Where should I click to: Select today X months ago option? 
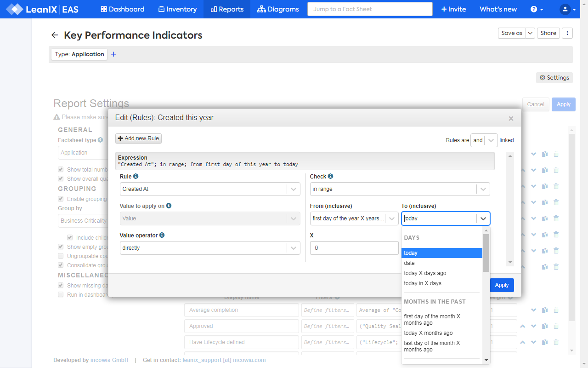click(x=442, y=333)
